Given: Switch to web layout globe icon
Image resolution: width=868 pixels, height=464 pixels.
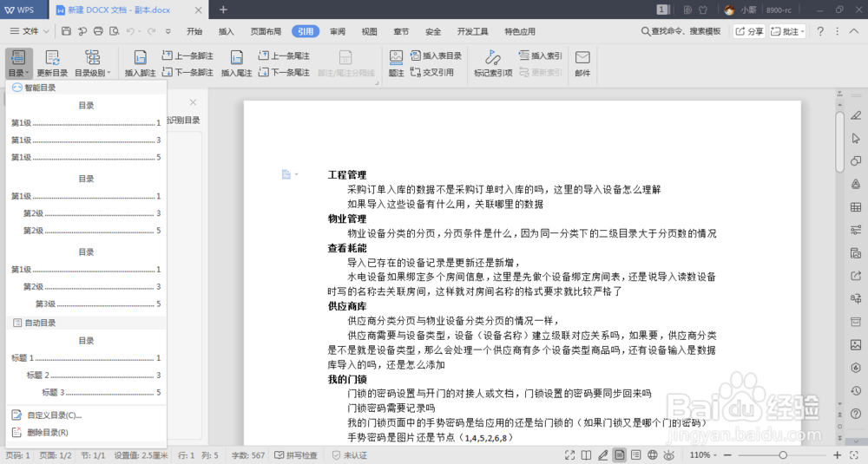Looking at the screenshot, I should [x=653, y=455].
